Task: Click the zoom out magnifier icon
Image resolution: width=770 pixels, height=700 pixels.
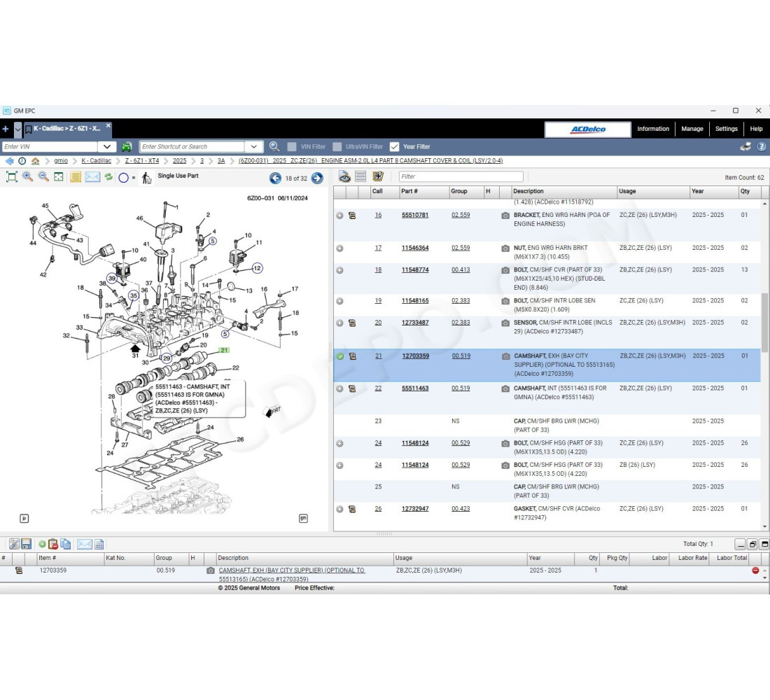Action: (43, 177)
